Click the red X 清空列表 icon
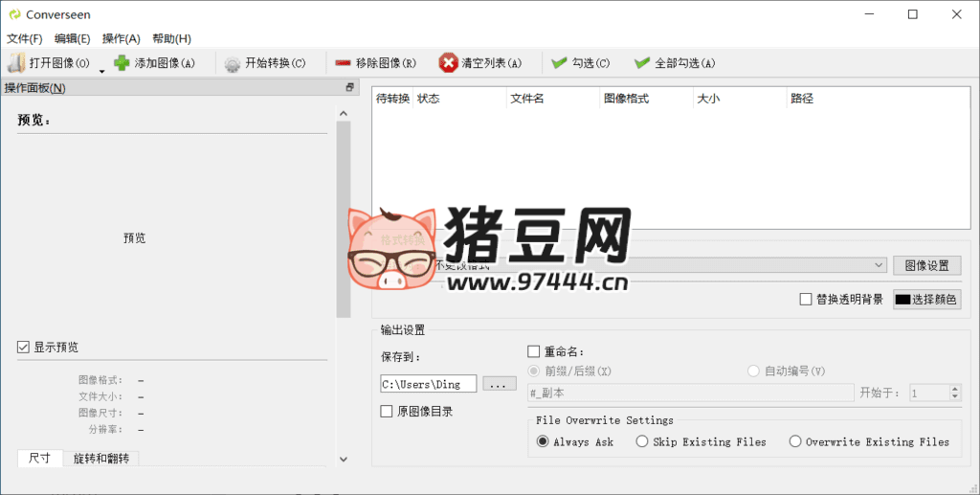The image size is (980, 495). point(448,63)
